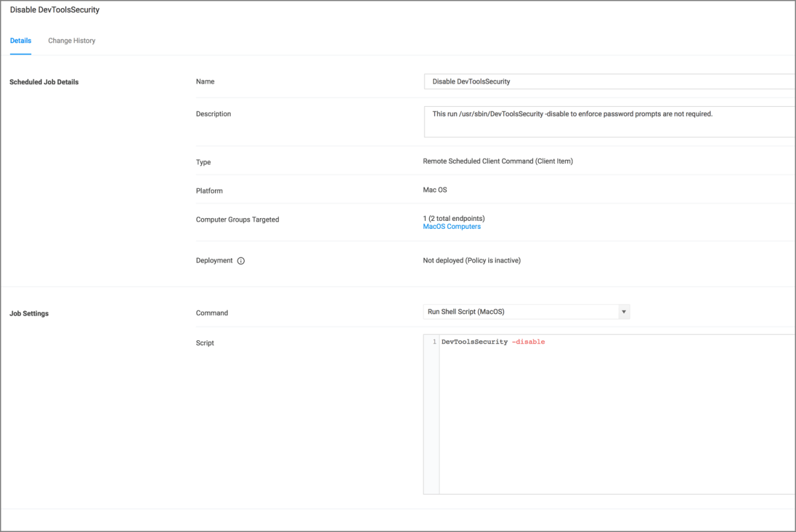Screen dimensions: 796x532
Task: Open the MacOS Computers group link
Action: click(452, 227)
